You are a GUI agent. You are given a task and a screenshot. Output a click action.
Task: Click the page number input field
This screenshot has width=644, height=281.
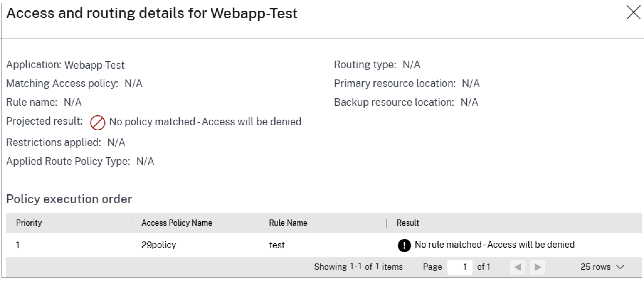[460, 267]
